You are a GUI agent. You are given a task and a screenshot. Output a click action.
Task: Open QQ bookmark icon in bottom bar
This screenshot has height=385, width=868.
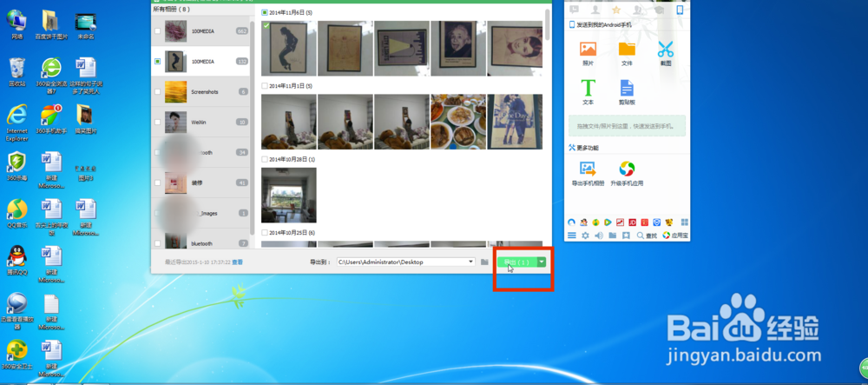pyautogui.click(x=626, y=236)
